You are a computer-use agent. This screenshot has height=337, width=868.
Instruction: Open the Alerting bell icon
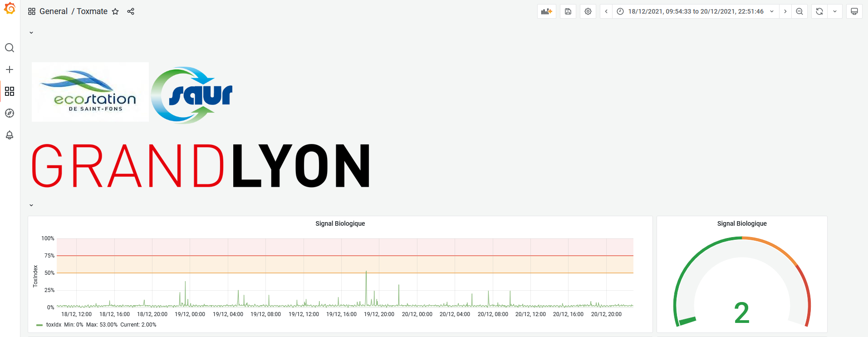click(x=10, y=135)
